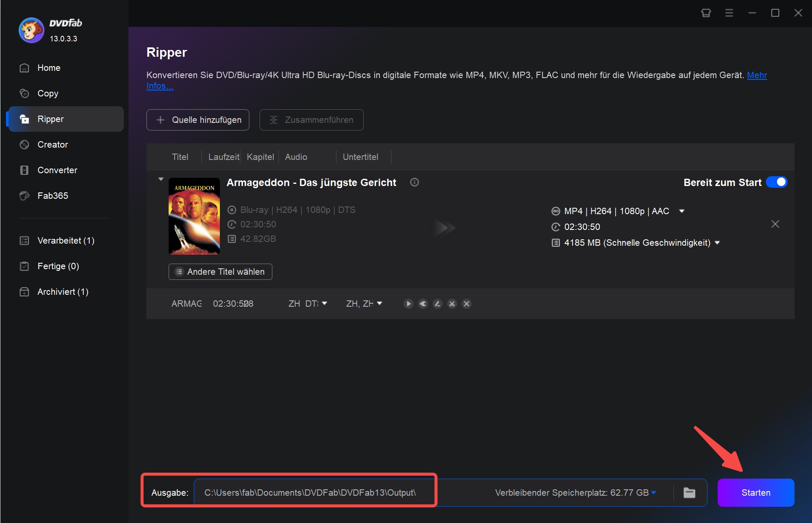The height and width of the screenshot is (523, 812).
Task: Click the source Blu-ray | H264 info line
Action: pos(298,210)
